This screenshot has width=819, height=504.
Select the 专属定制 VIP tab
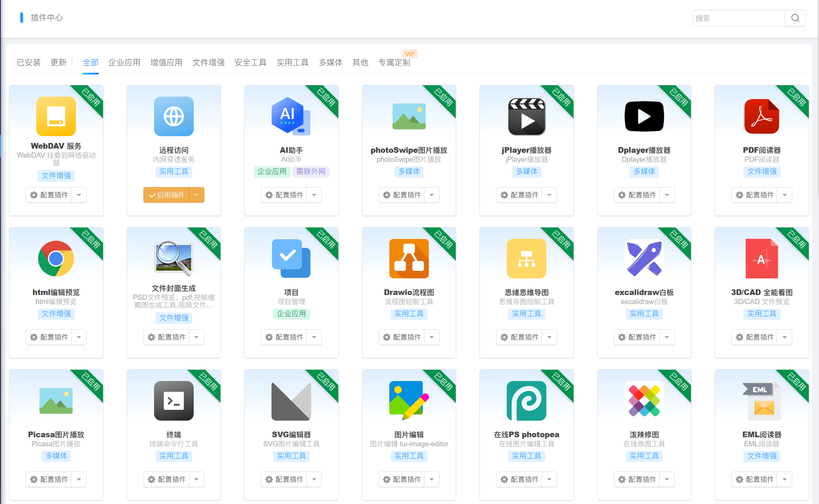point(394,62)
